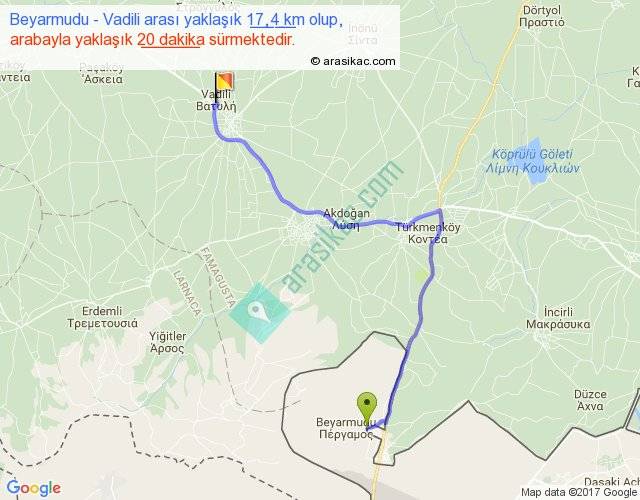Screen dimensions: 640x500
Task: Click the FAMAGUSTA district boundary label
Action: (217, 277)
